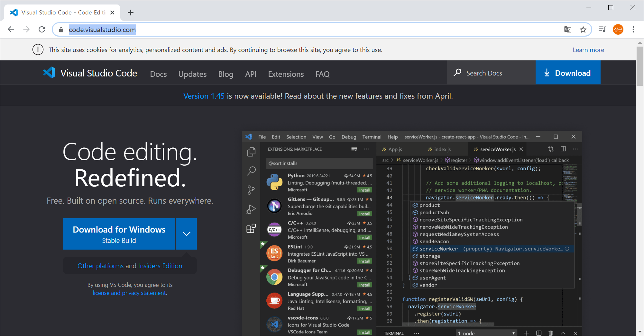Open the Docs navigation item
644x336 pixels.
click(158, 74)
